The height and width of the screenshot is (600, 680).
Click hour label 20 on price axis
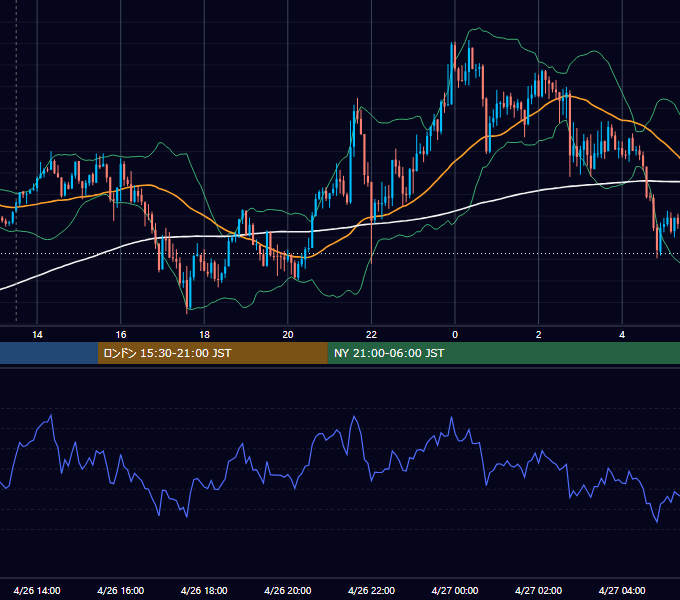click(288, 335)
